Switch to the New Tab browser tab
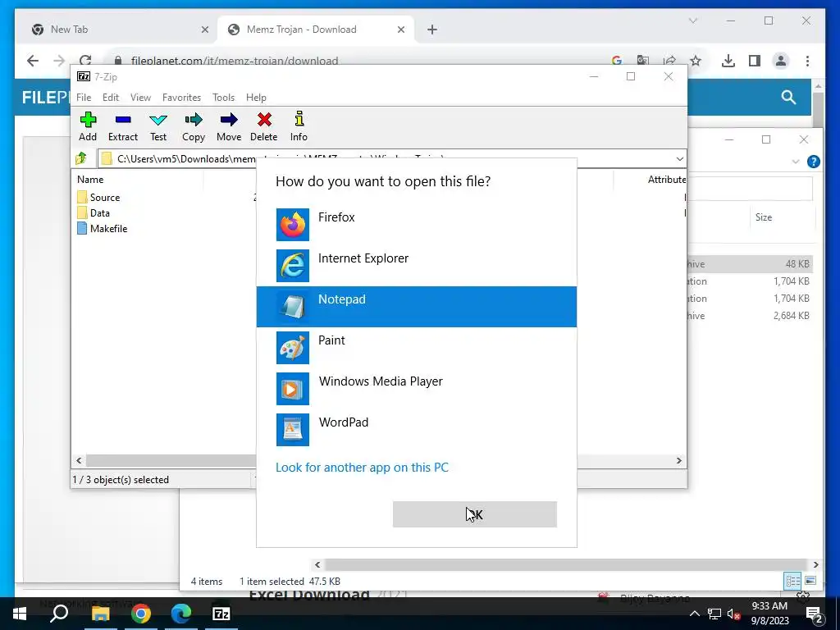 click(x=120, y=30)
